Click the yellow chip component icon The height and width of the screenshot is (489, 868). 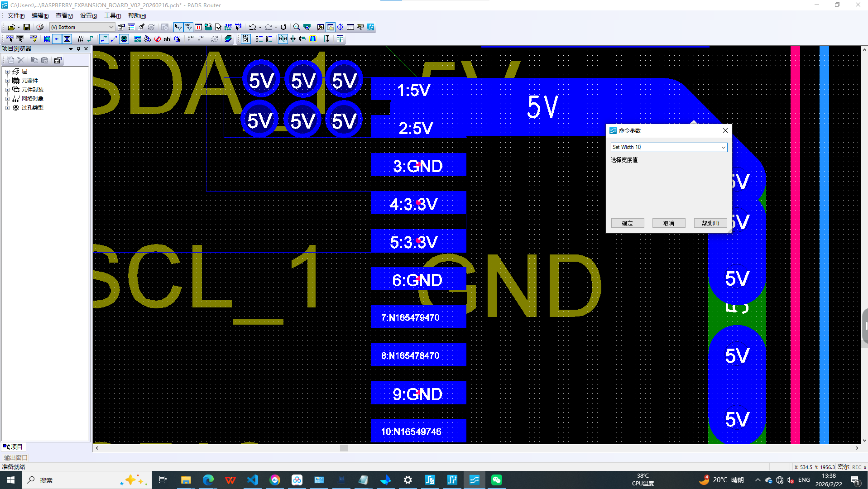[313, 39]
